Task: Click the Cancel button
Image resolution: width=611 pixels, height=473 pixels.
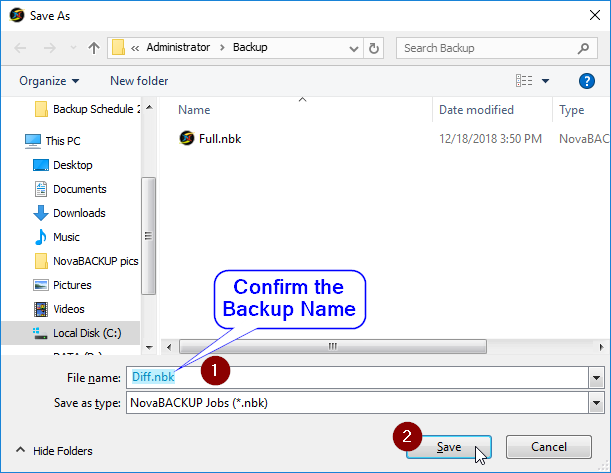Action: coord(549,447)
